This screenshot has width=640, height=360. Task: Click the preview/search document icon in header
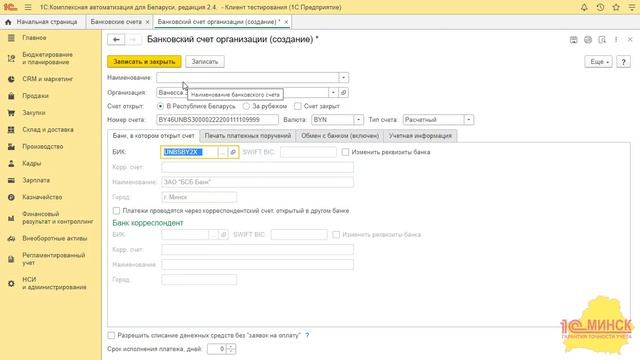tap(602, 40)
